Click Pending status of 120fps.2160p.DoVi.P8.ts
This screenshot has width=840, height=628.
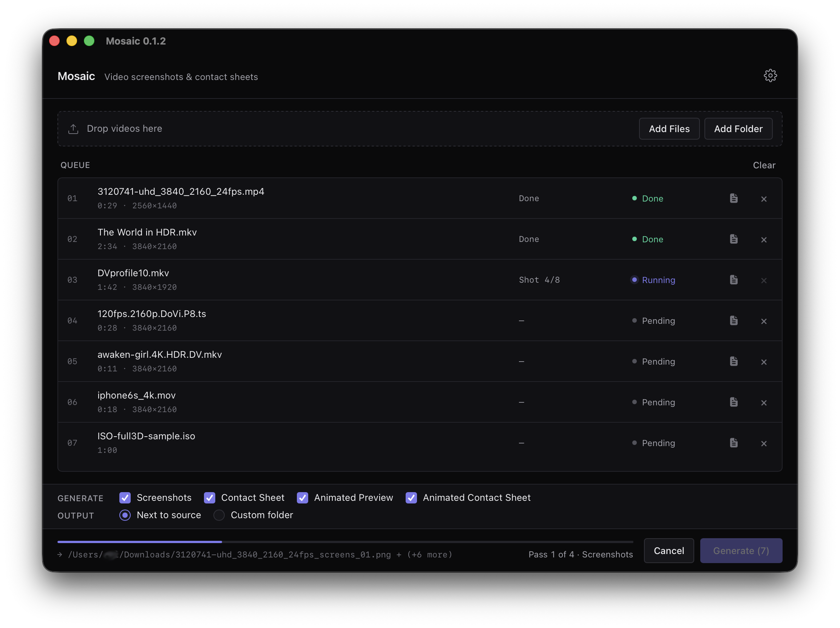(x=653, y=321)
